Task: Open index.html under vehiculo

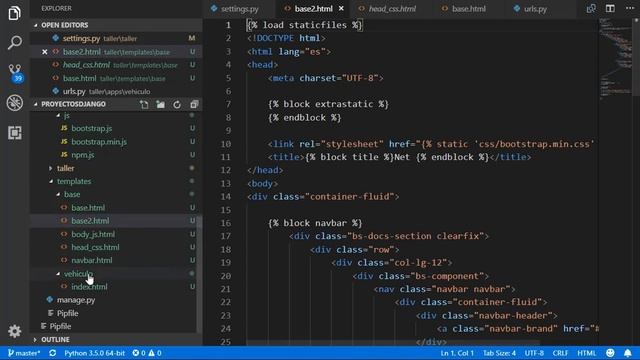Action: pos(89,287)
